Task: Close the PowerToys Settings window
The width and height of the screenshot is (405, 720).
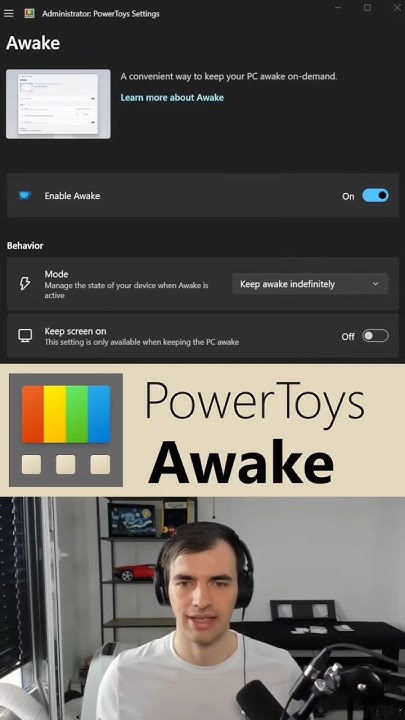Action: pos(397,8)
